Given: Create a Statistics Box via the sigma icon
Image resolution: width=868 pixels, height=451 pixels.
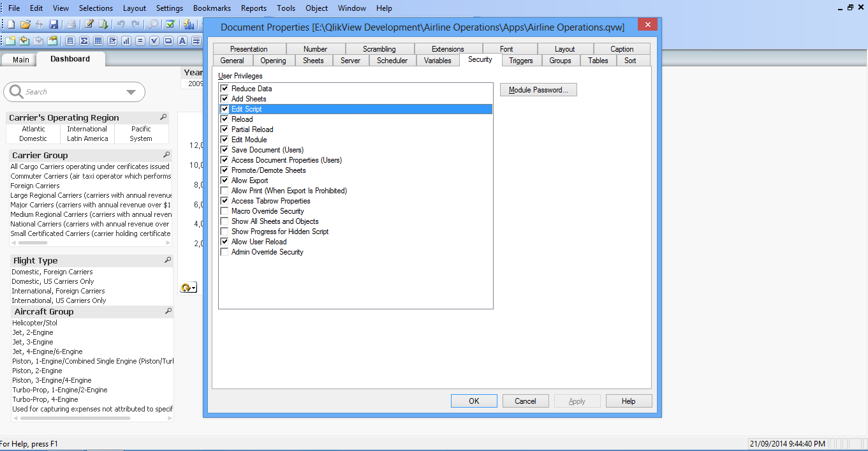Looking at the screenshot, I should point(84,41).
